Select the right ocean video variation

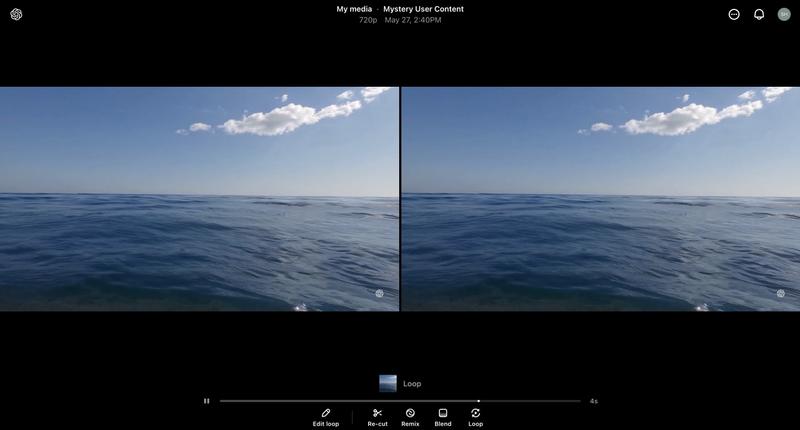[601, 198]
